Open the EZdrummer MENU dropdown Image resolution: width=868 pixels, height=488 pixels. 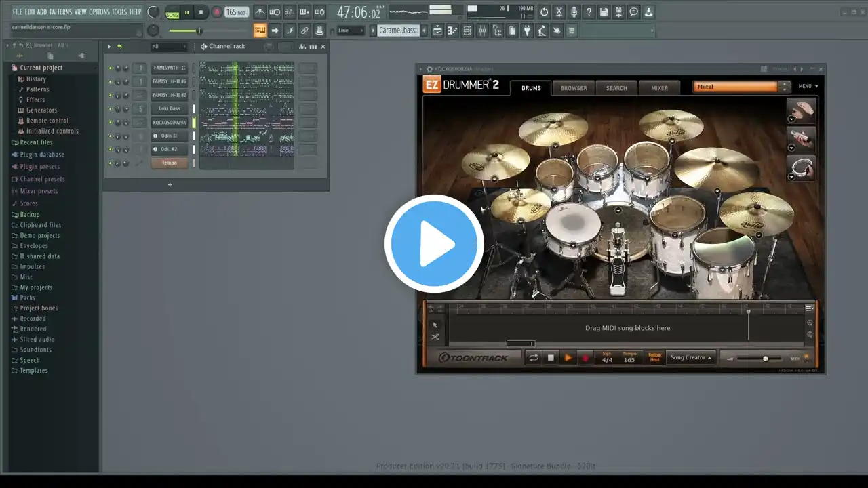(x=808, y=87)
